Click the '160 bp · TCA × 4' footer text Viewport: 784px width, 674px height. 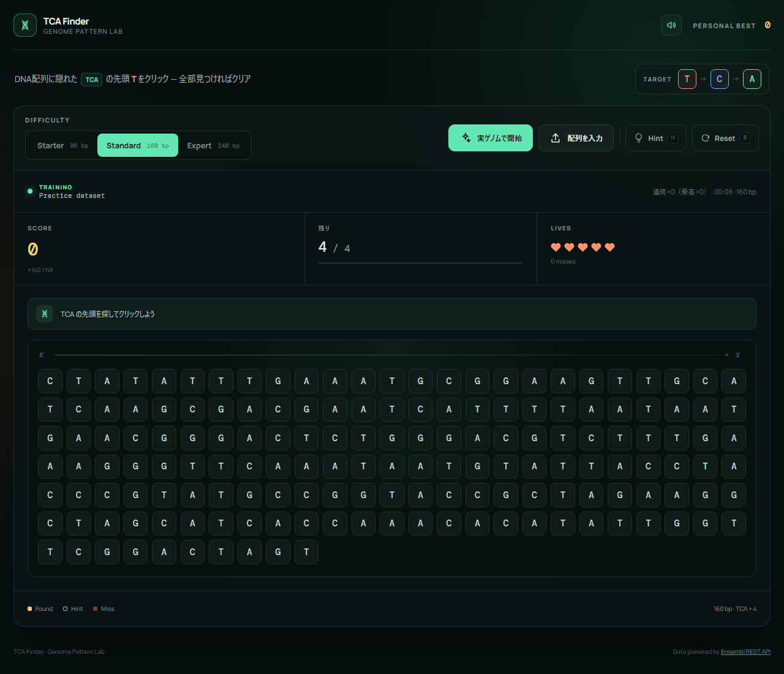pos(734,608)
